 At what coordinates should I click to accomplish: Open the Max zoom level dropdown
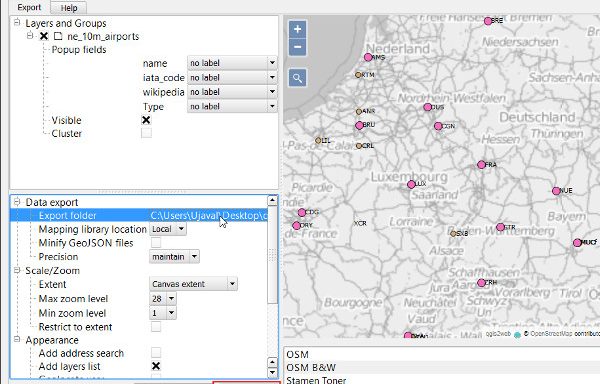pos(163,298)
